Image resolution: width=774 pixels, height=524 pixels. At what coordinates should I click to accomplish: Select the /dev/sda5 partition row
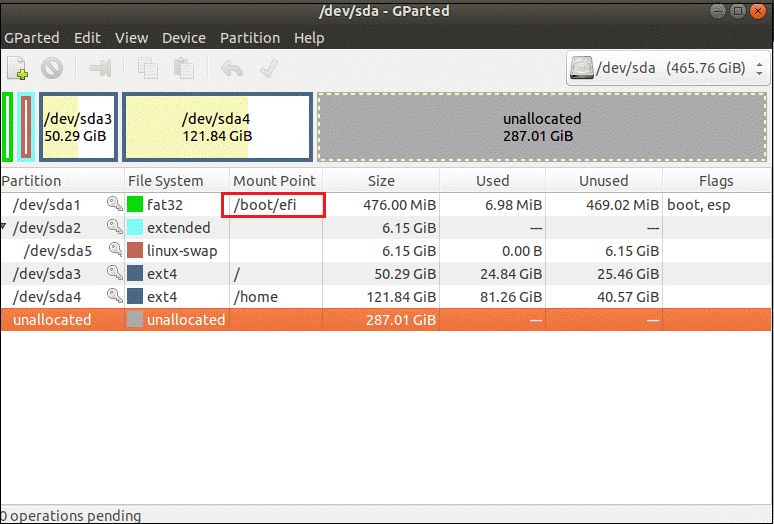[x=386, y=250]
